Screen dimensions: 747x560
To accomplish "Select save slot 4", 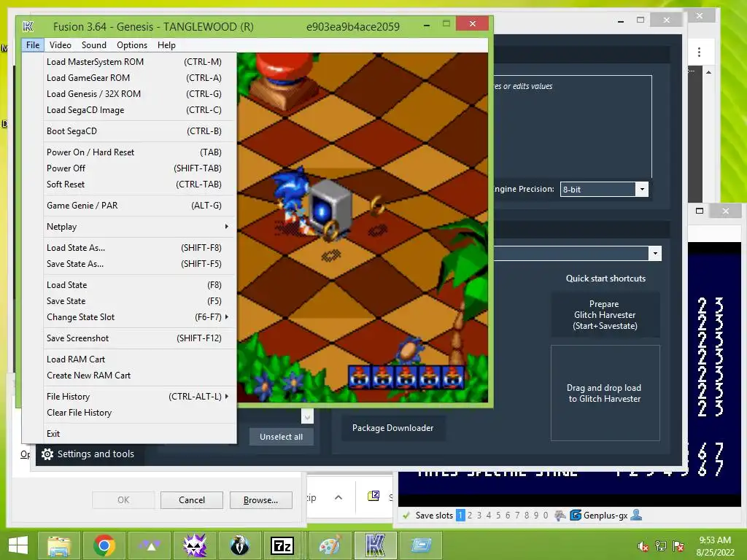I will [x=489, y=516].
